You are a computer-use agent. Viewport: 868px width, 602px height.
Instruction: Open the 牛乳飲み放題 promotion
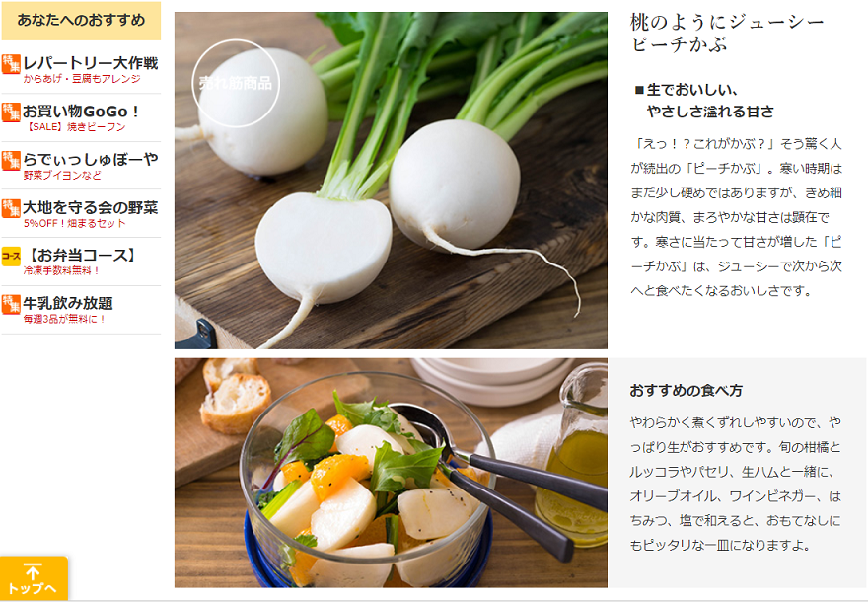click(81, 310)
